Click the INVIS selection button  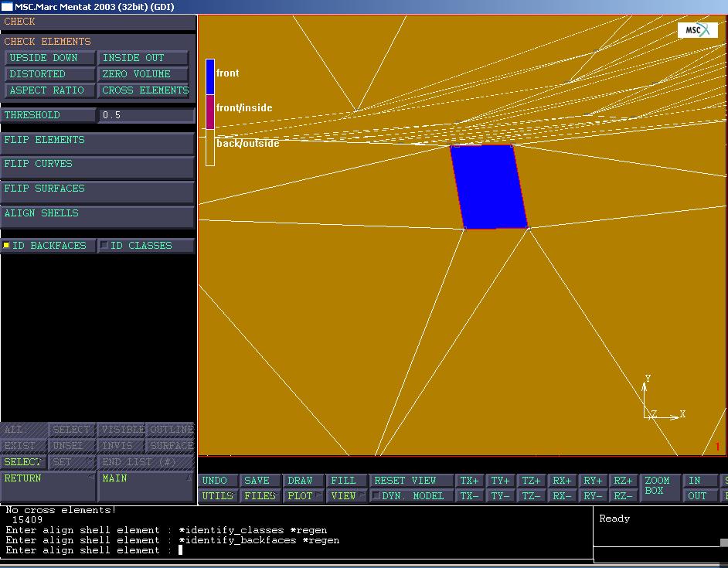tap(121, 445)
